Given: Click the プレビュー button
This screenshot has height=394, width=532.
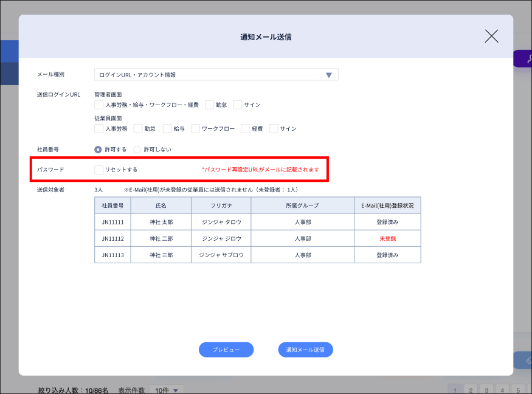Looking at the screenshot, I should [x=226, y=350].
